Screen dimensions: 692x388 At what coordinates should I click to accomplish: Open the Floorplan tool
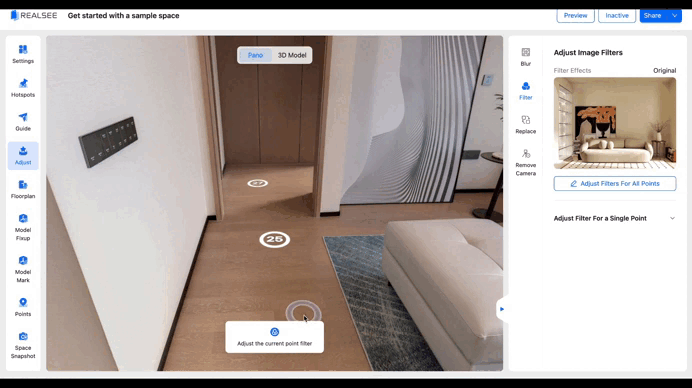tap(23, 189)
